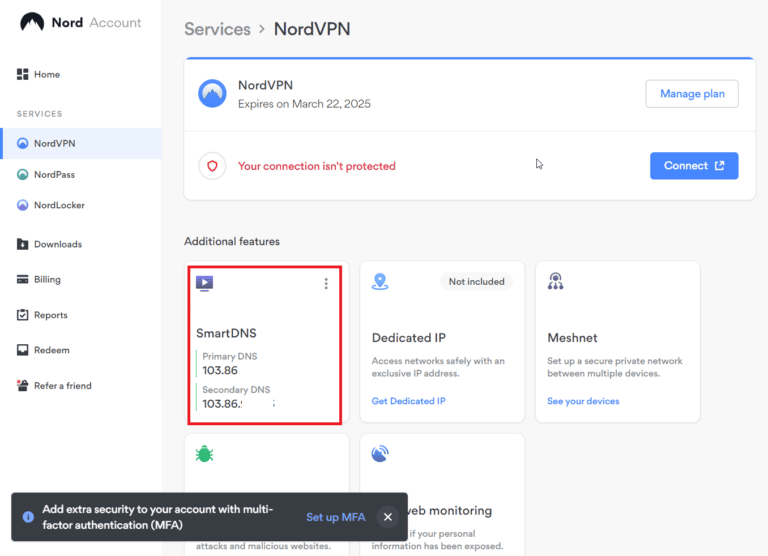Click the Downloads folder icon

(23, 244)
